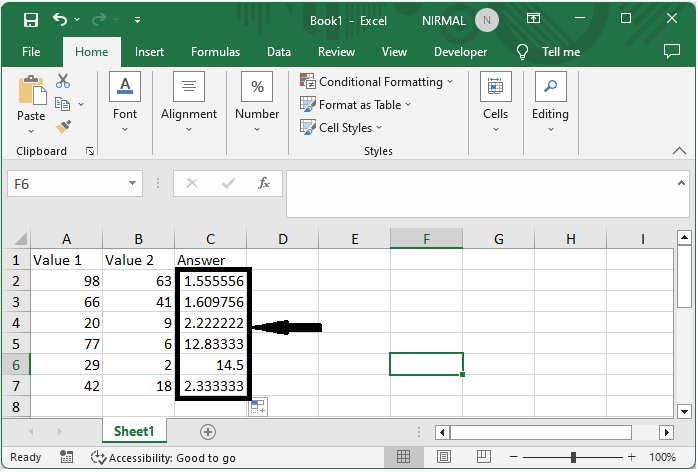Viewport: 698px width, 472px height.
Task: Click the Save icon in title bar
Action: (x=31, y=20)
